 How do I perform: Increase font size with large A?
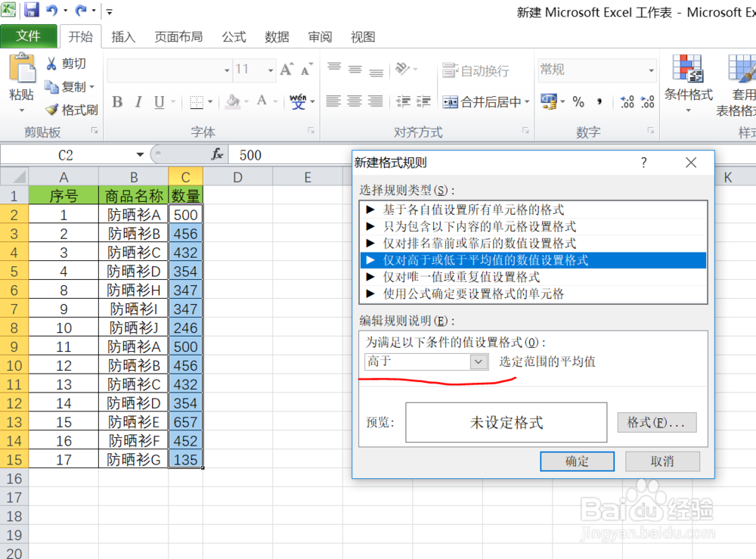[287, 70]
